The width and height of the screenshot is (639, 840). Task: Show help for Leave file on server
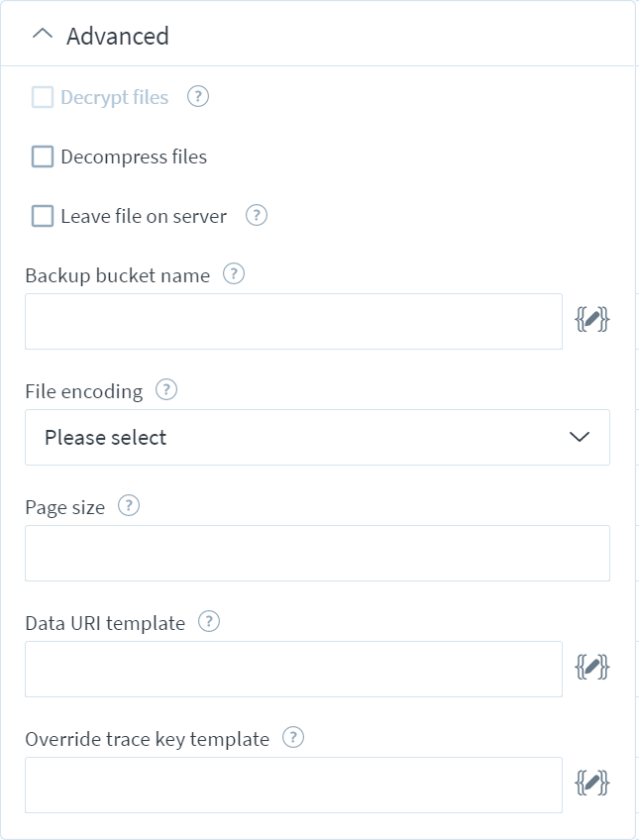point(256,215)
